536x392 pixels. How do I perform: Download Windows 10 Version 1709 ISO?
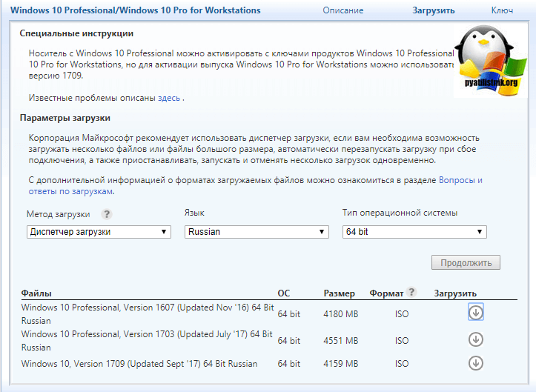(x=475, y=363)
